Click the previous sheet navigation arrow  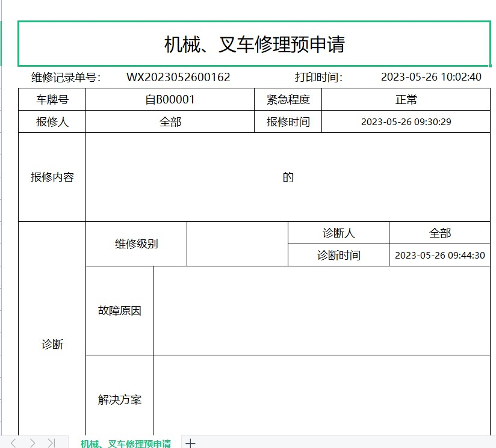[13, 443]
